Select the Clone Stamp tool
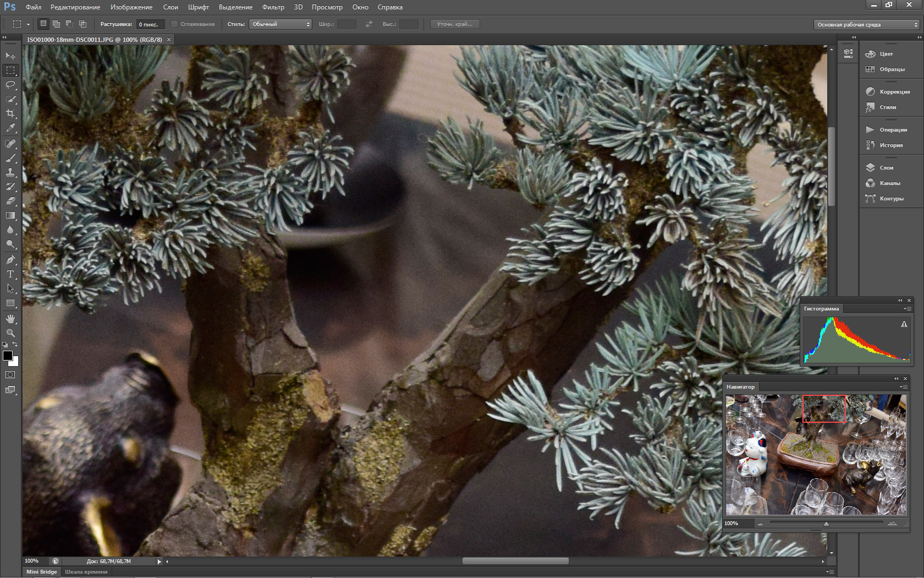 point(10,172)
